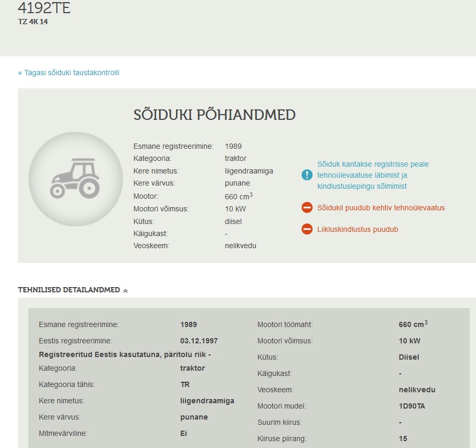Click 'Registreeritud Eestis kasutatuna' text line
The width and height of the screenshot is (476, 448).
[125, 354]
